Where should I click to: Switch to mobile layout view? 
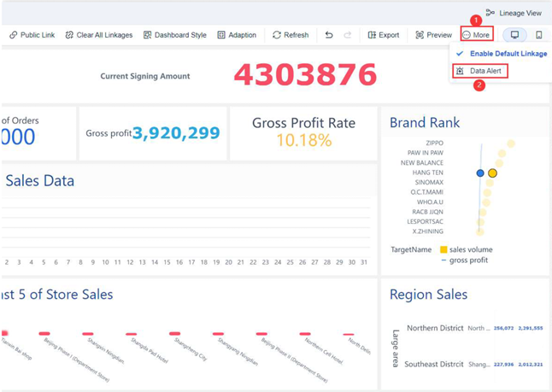538,35
